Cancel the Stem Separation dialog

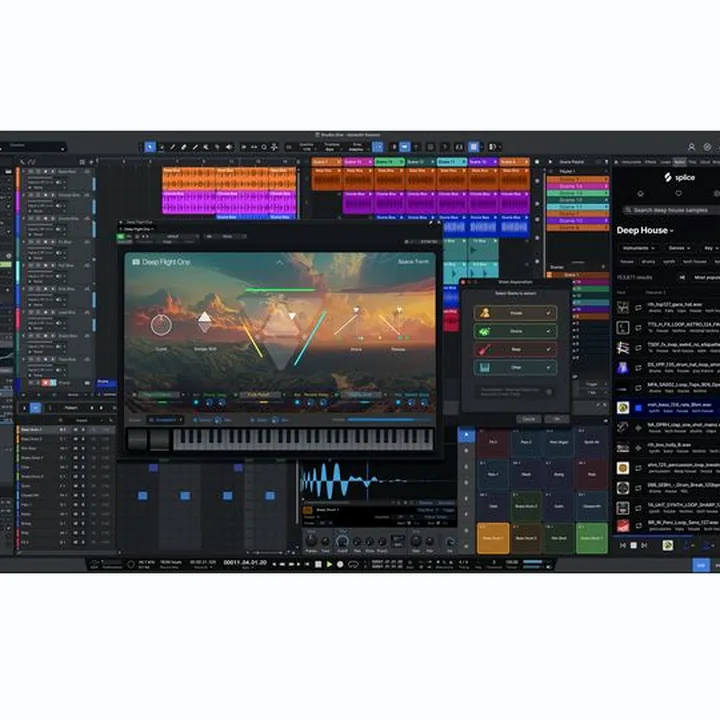(529, 419)
